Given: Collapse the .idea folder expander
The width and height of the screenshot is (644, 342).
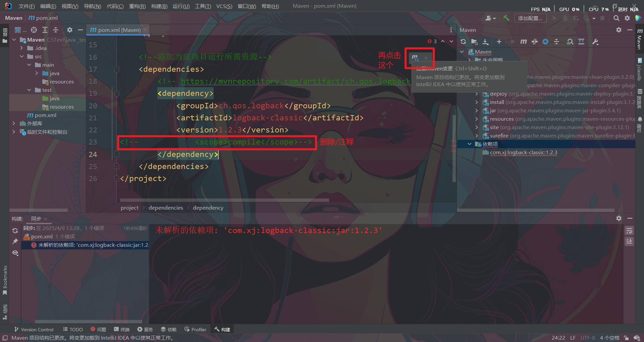Looking at the screenshot, I should (x=22, y=48).
